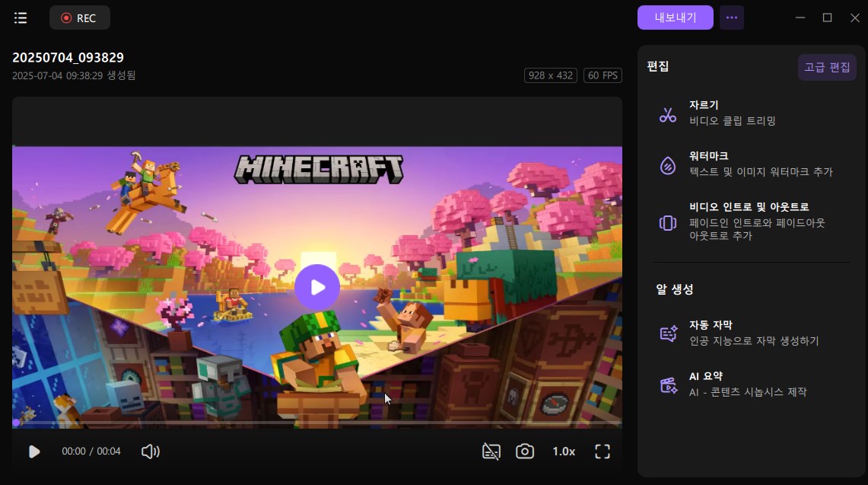Open the more options ellipsis menu
868x485 pixels.
click(x=732, y=18)
